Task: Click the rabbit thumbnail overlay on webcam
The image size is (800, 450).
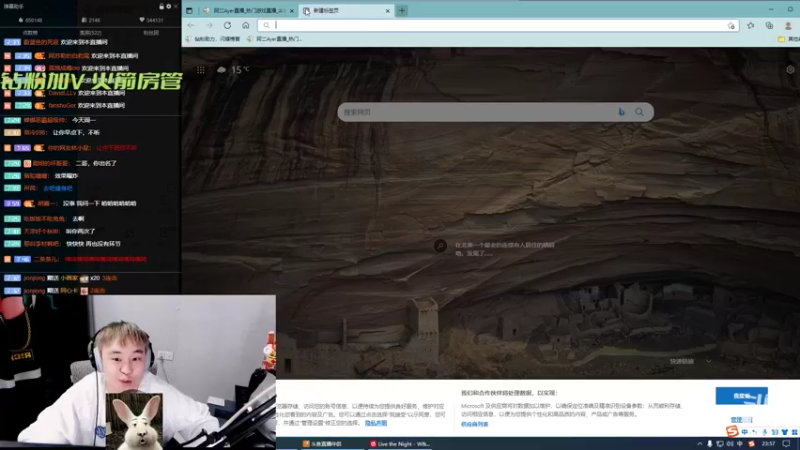Action: click(x=134, y=421)
